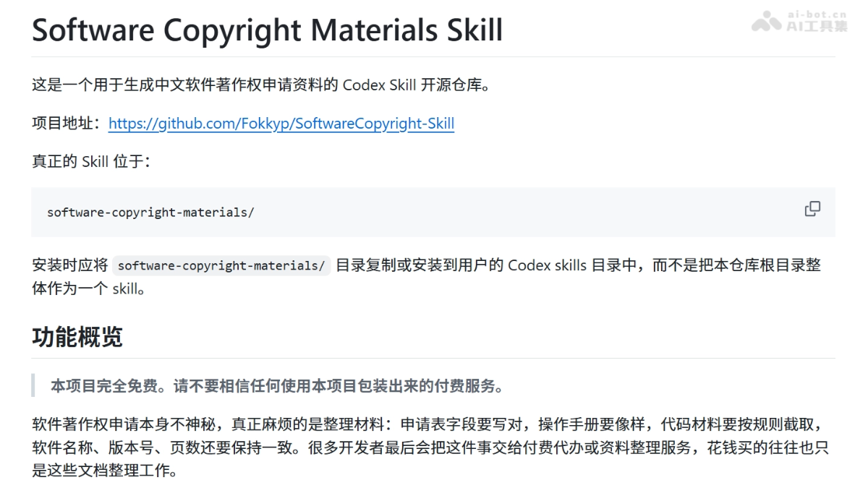Click the label '项目地址:'
The image size is (868, 488).
click(69, 124)
